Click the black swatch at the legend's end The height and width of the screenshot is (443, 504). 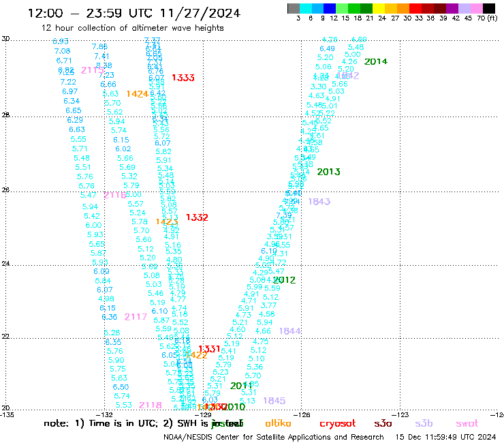489,8
